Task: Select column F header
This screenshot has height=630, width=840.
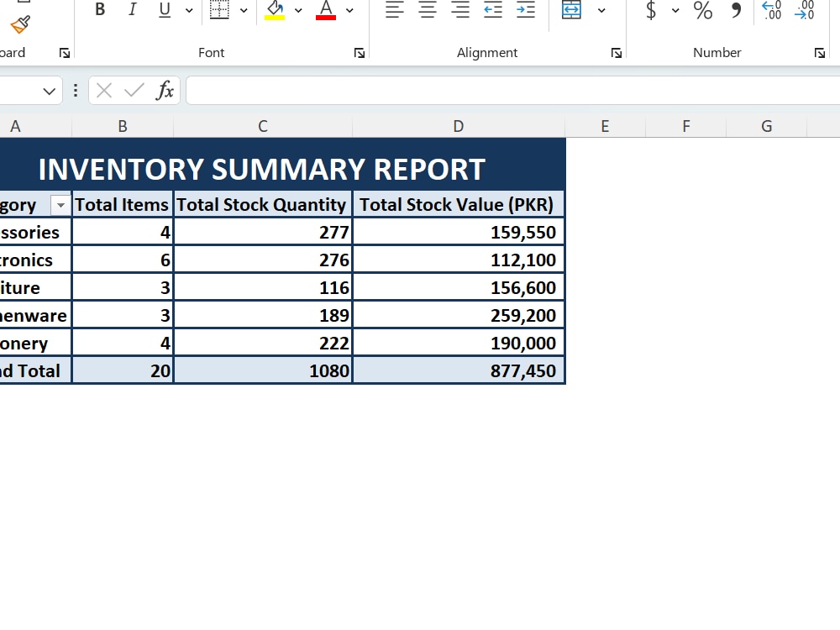Action: [686, 127]
